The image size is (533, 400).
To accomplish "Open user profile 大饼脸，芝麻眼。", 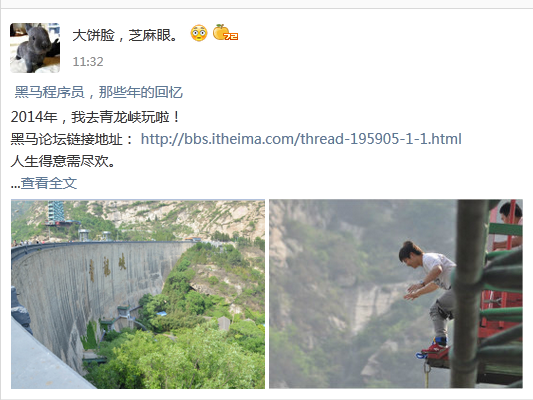I will (x=125, y=35).
